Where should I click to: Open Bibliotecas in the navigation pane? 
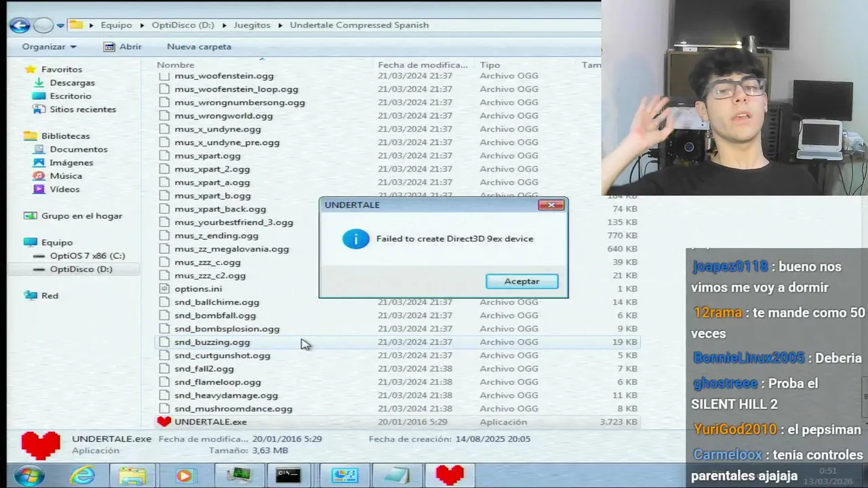click(x=65, y=136)
